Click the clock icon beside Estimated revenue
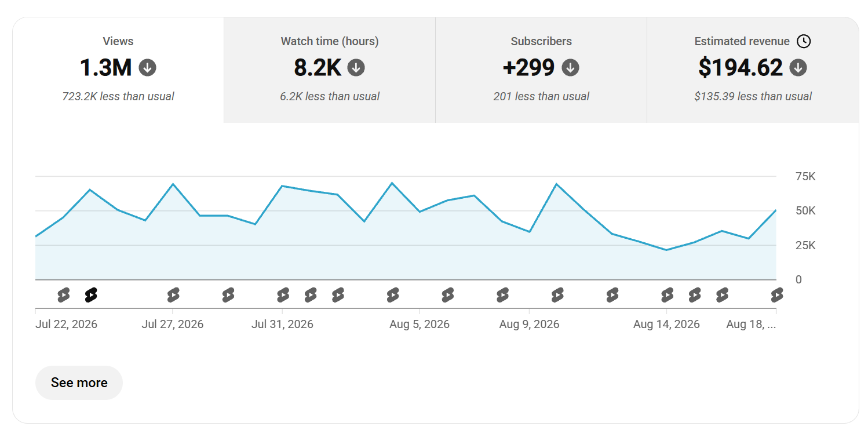 click(804, 41)
